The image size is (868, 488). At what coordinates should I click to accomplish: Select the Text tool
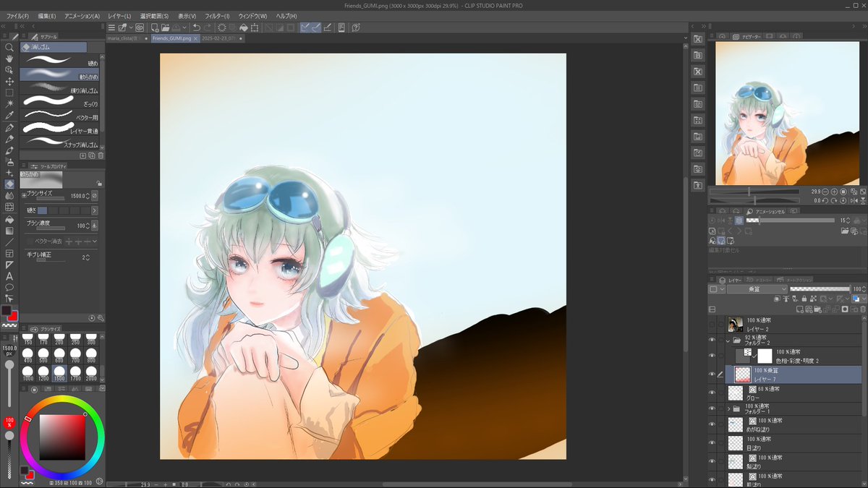pos(9,276)
